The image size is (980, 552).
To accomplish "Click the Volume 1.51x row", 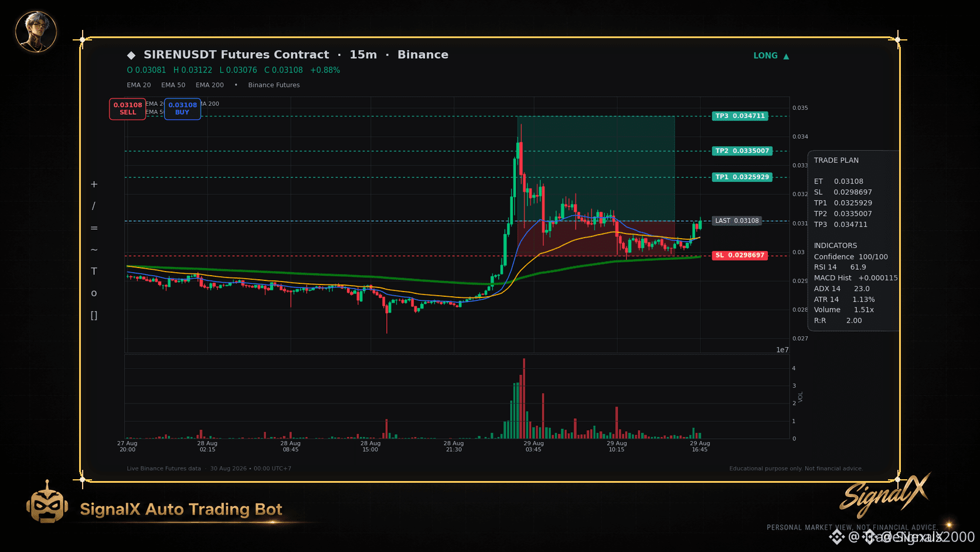I will (x=843, y=310).
